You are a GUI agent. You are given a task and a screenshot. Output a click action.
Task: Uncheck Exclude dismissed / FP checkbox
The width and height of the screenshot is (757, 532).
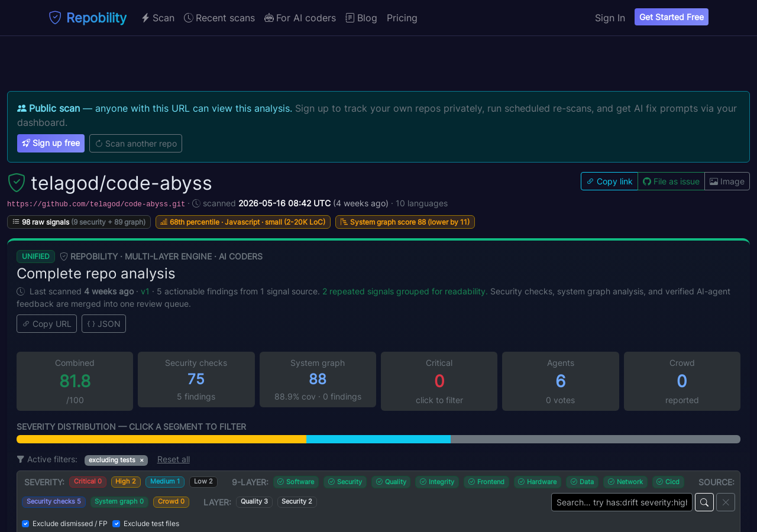point(25,524)
